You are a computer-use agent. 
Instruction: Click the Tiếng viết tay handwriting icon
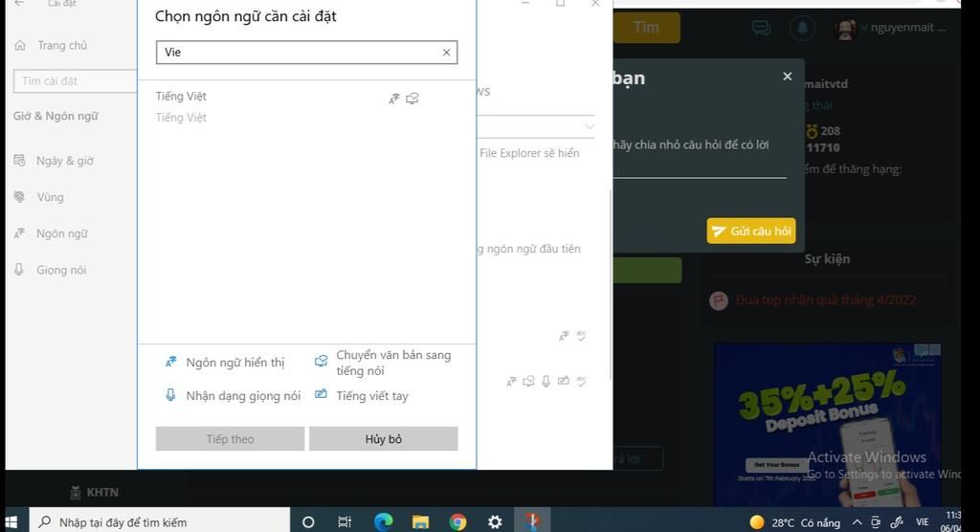pyautogui.click(x=321, y=394)
